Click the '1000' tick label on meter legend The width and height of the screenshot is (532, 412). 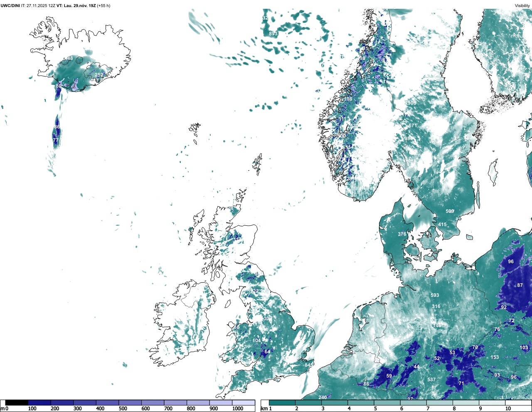pos(238,409)
